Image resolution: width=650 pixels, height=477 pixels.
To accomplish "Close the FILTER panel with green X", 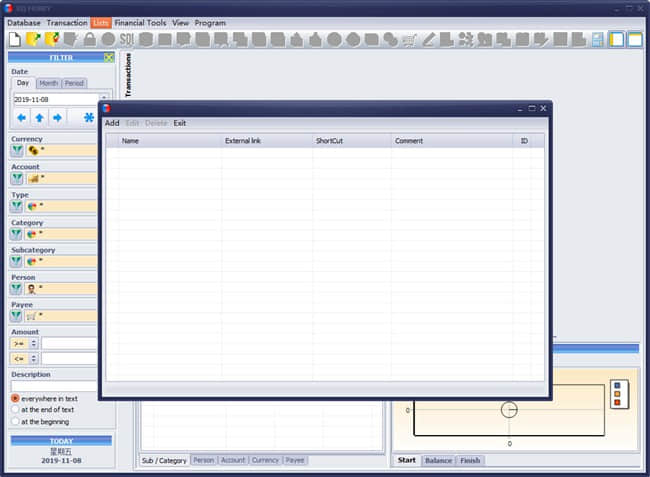I will (x=109, y=58).
